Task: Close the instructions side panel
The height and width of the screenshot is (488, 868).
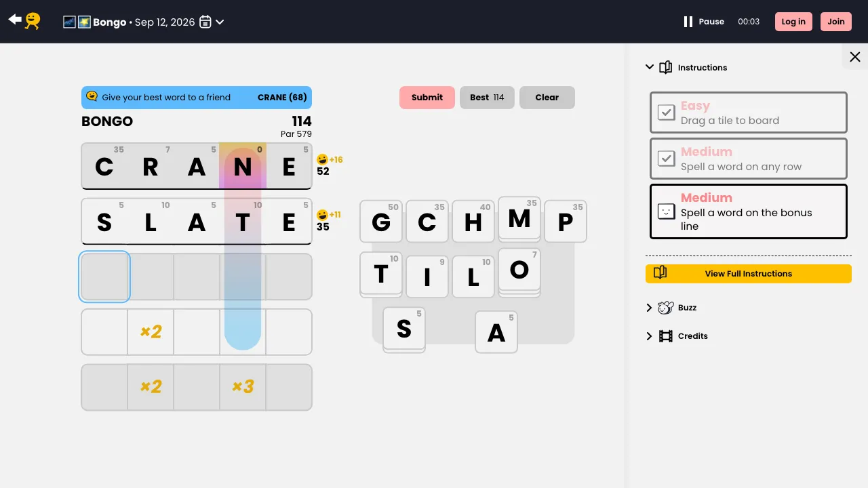Action: 855,57
